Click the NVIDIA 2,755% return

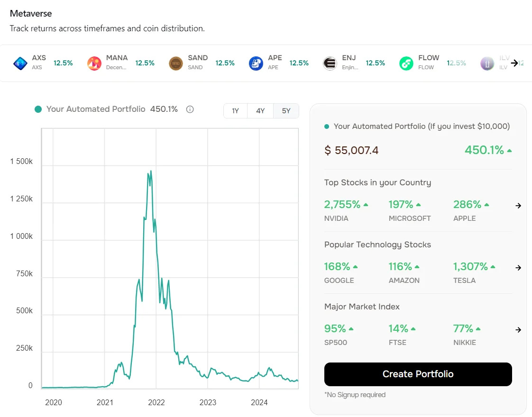(x=346, y=204)
